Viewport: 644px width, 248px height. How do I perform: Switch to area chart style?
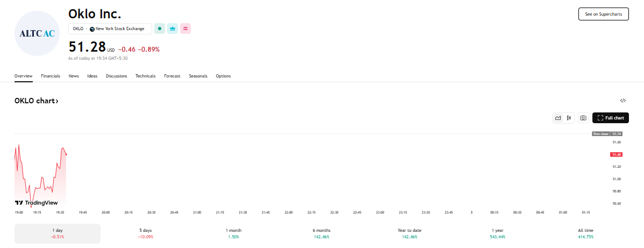pos(558,118)
